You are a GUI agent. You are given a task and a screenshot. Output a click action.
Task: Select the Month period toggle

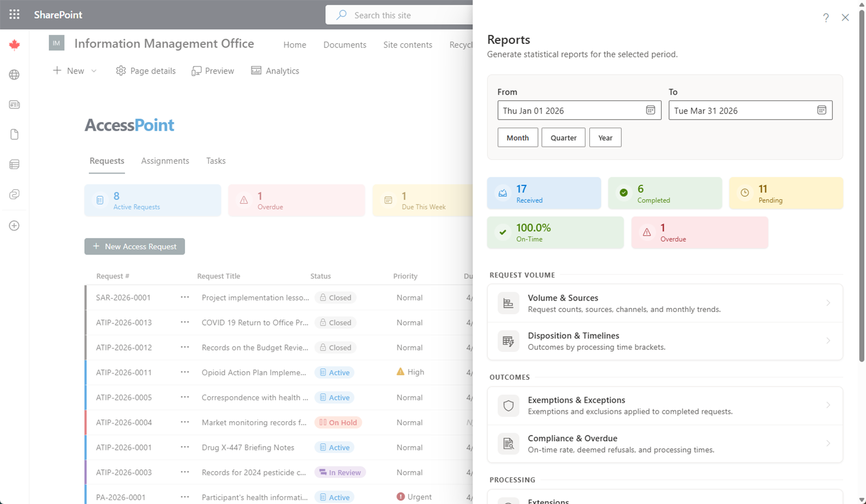pos(517,137)
